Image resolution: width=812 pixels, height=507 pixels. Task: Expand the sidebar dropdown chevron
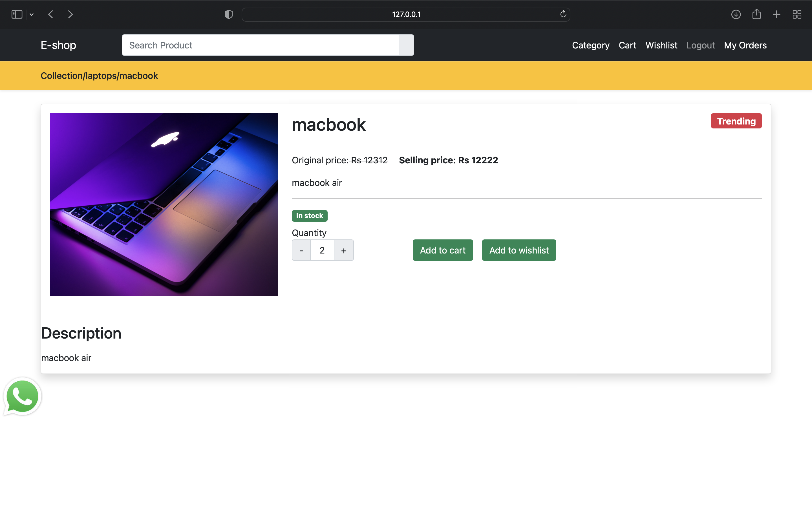[x=32, y=14]
